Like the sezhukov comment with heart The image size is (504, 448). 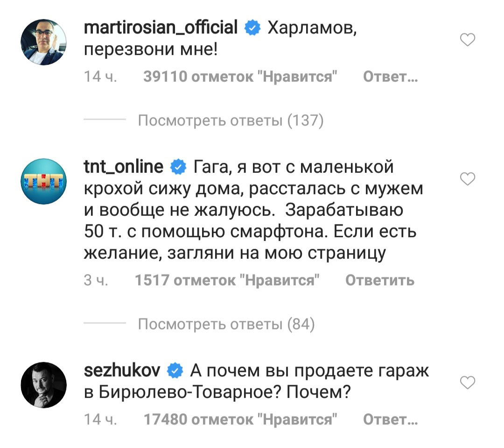click(x=468, y=383)
